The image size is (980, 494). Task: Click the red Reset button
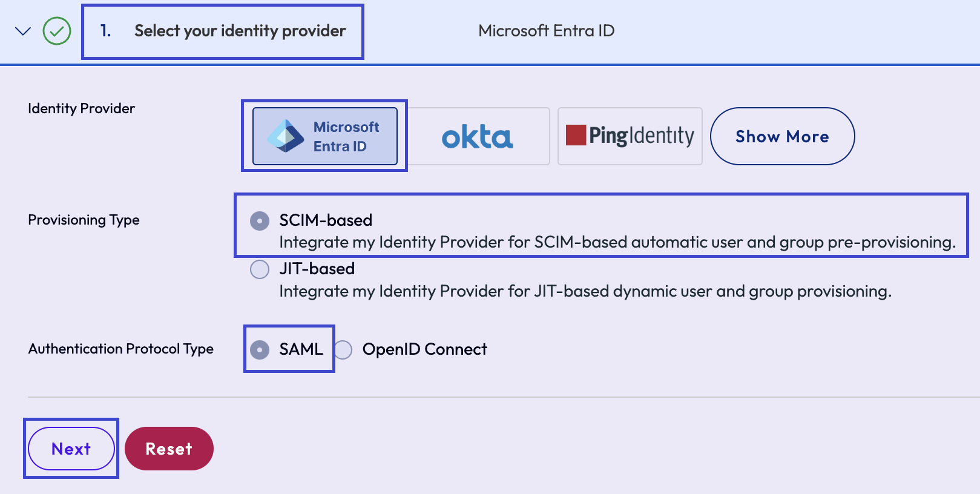[x=169, y=449]
